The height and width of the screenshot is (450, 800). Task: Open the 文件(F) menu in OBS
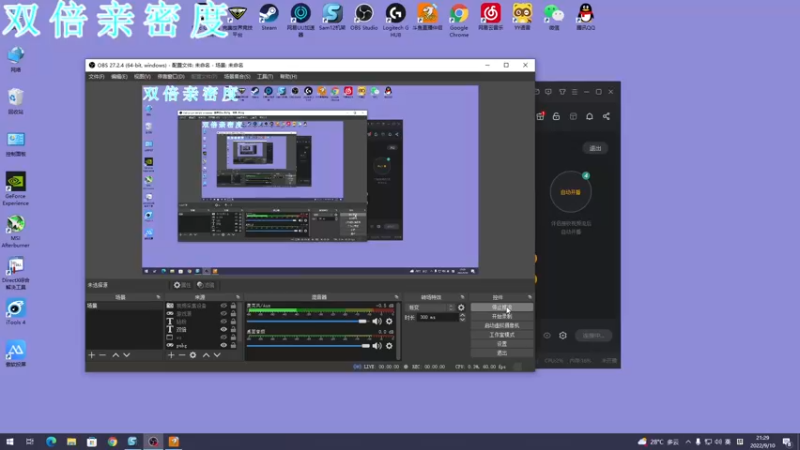pos(96,77)
